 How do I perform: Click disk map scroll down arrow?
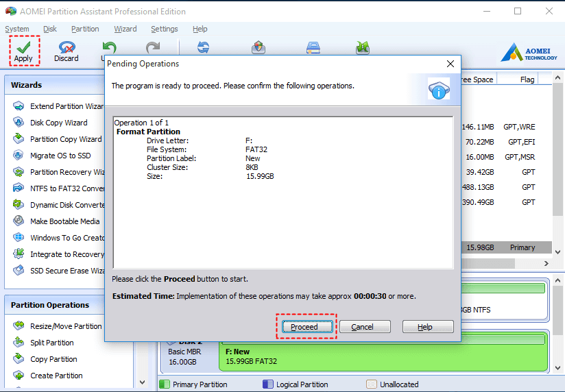pyautogui.click(x=557, y=368)
